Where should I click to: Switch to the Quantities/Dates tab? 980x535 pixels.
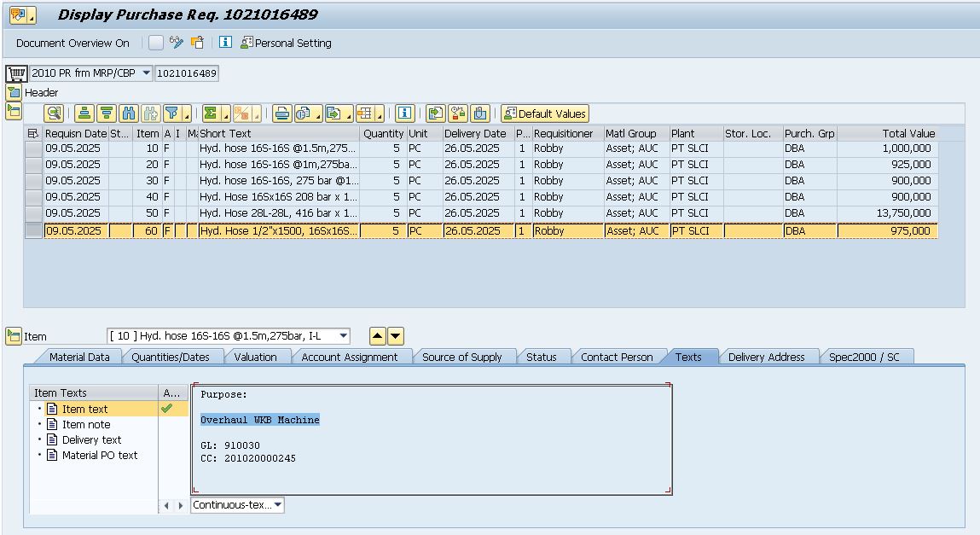170,357
